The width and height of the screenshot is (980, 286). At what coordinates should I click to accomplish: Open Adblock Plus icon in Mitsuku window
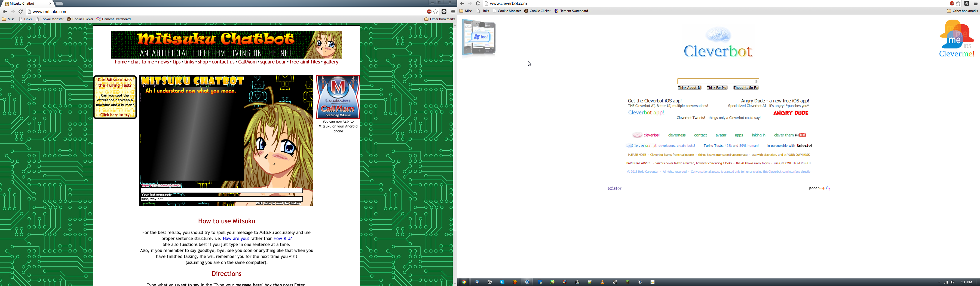[x=429, y=12]
